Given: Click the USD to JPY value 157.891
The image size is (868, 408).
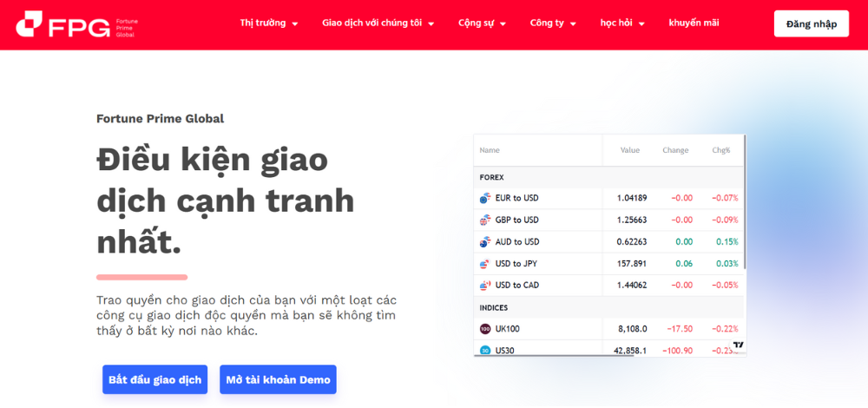Looking at the screenshot, I should [632, 264].
